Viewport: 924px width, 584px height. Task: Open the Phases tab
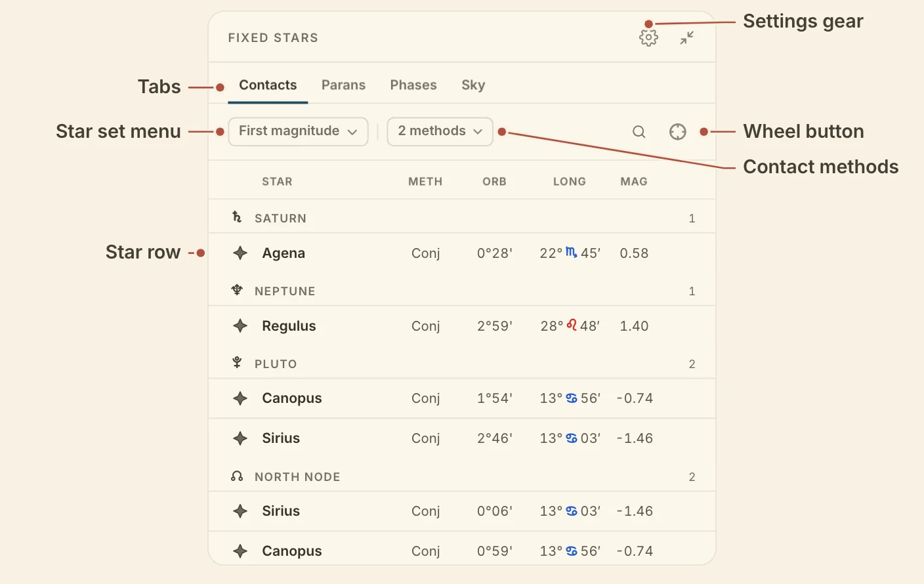point(413,85)
